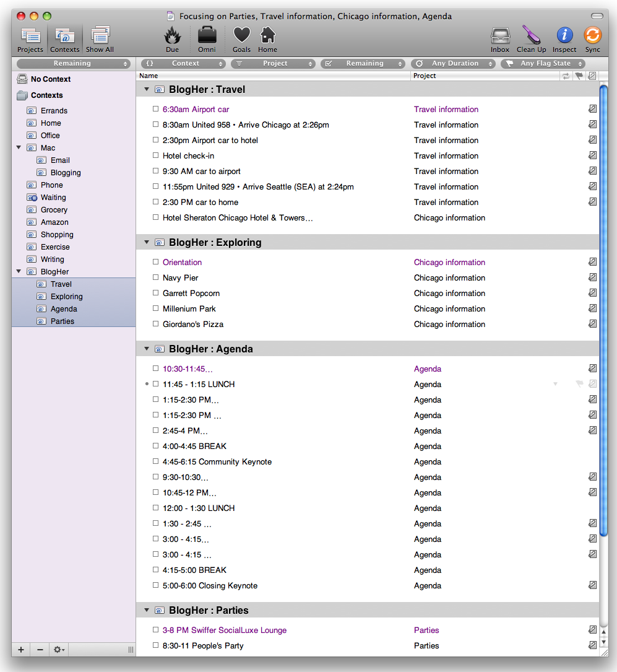Add a new context with plus button
Image resolution: width=617 pixels, height=672 pixels.
click(x=21, y=650)
